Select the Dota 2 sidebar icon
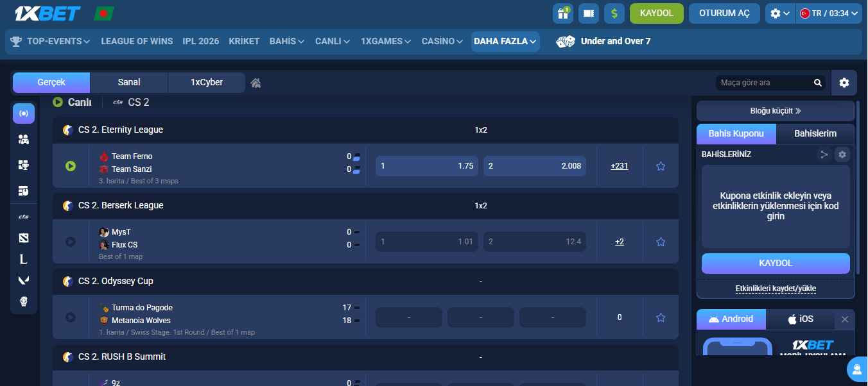 [24, 239]
